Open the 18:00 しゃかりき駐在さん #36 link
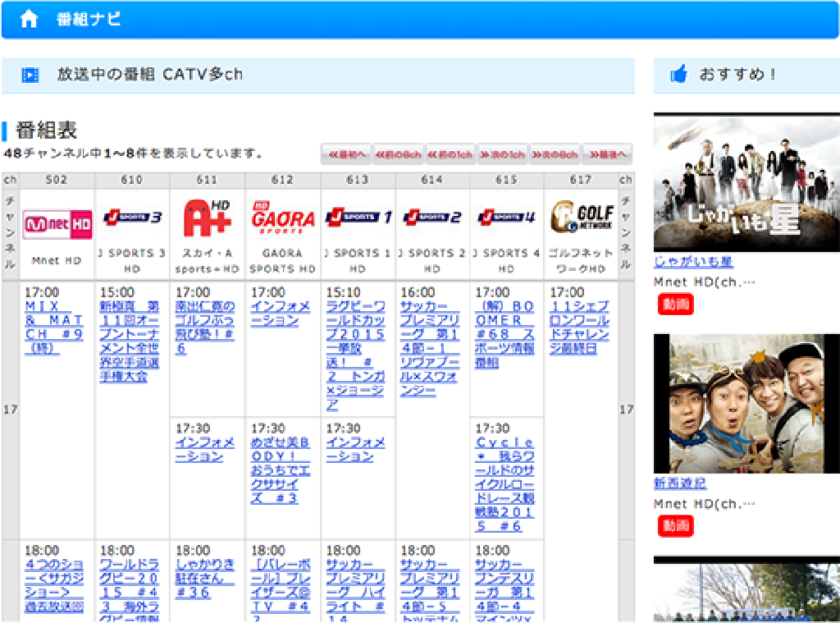The image size is (840, 623). click(205, 578)
